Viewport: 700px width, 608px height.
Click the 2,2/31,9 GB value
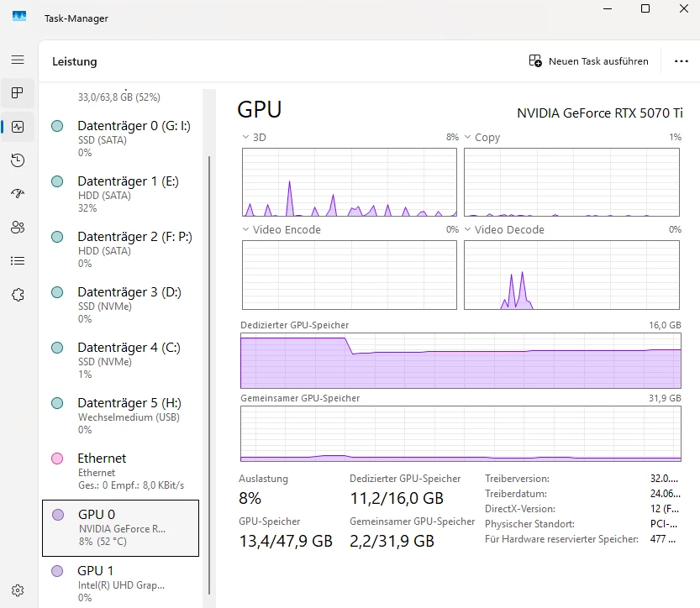point(392,541)
